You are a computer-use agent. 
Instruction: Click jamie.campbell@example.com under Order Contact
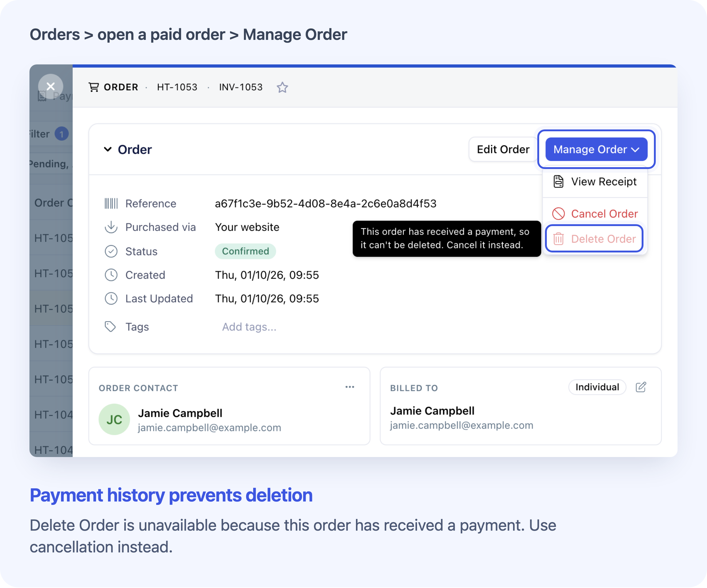click(x=209, y=428)
